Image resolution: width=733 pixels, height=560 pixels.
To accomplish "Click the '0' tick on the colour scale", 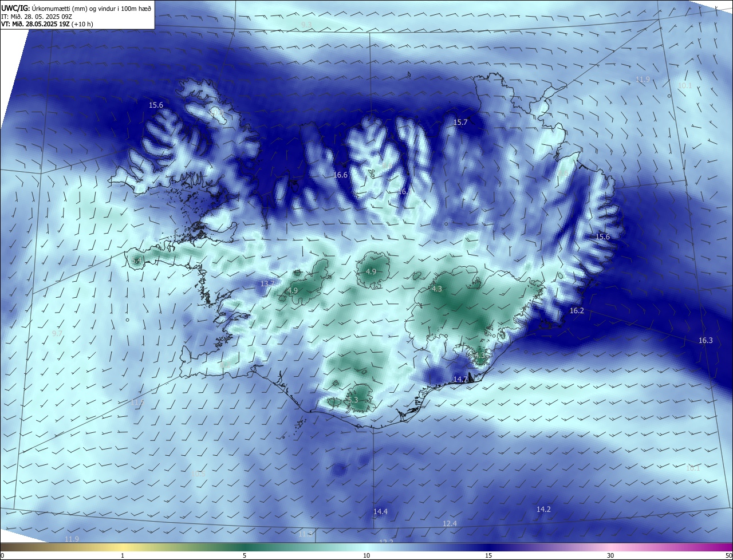I will 2,555.
